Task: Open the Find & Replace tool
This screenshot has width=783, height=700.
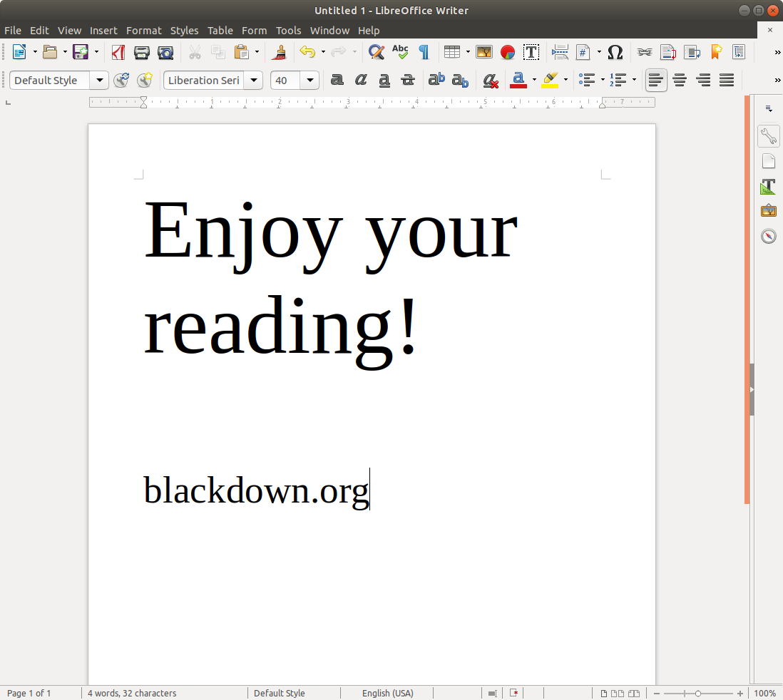Action: coord(376,52)
